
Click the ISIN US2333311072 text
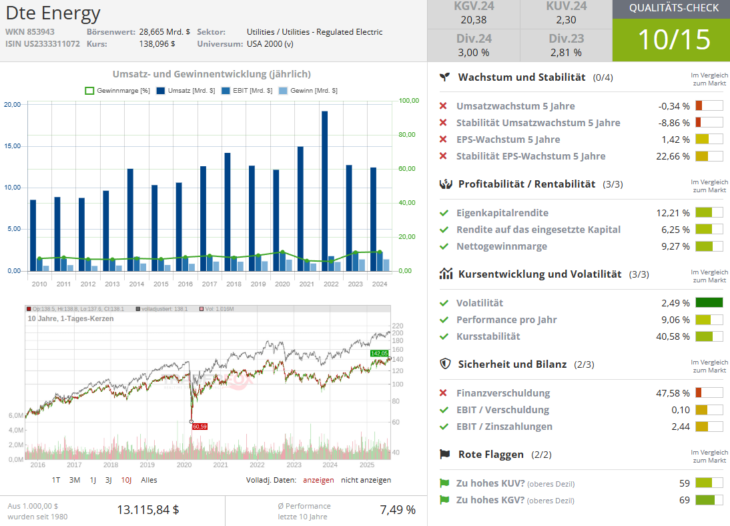click(x=42, y=44)
